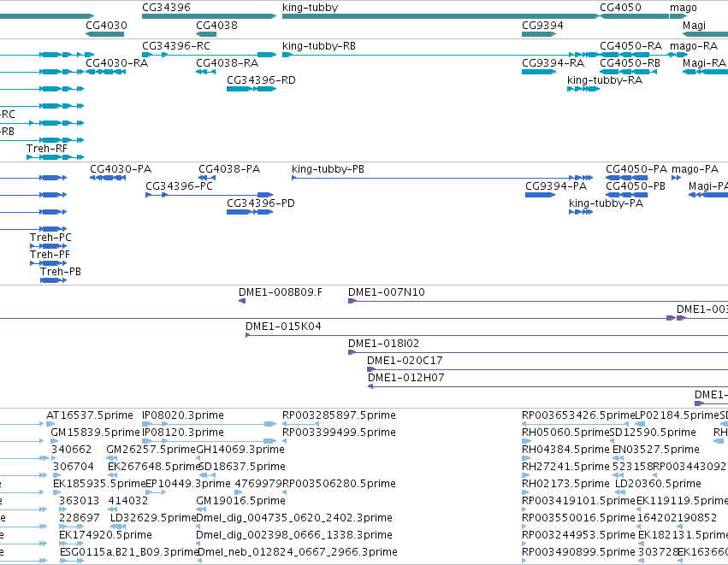Click the GM15839.5prime EST label
Image resolution: width=728 pixels, height=565 pixels.
95,433
